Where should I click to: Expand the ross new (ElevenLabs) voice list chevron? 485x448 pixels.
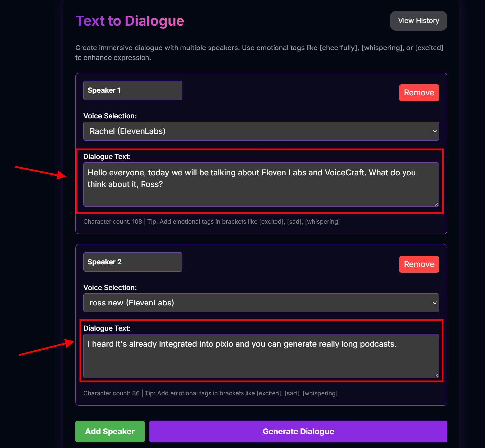click(434, 303)
